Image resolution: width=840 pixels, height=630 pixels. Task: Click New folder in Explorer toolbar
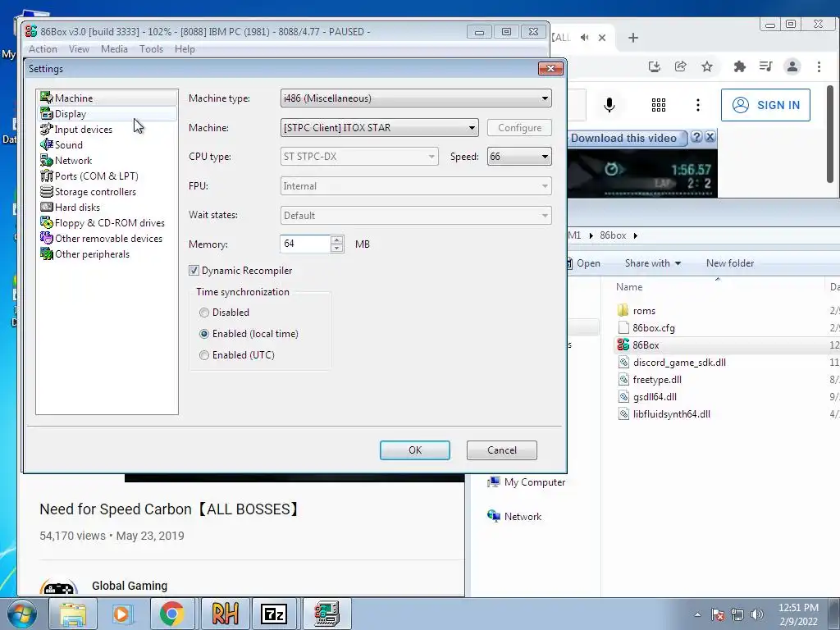click(729, 263)
